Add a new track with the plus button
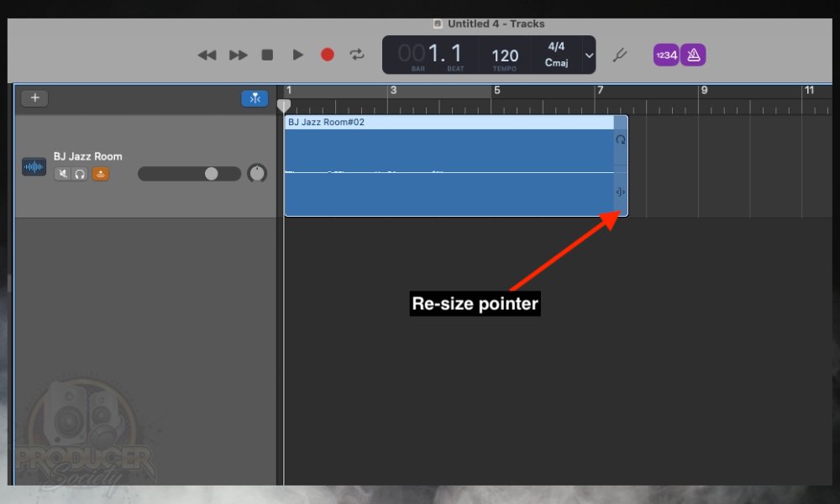 pyautogui.click(x=34, y=97)
